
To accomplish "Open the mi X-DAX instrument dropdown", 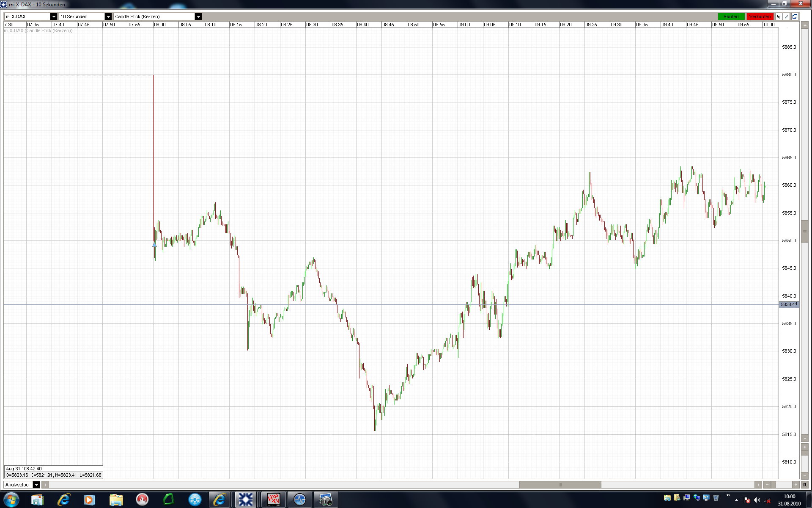I will coord(53,17).
